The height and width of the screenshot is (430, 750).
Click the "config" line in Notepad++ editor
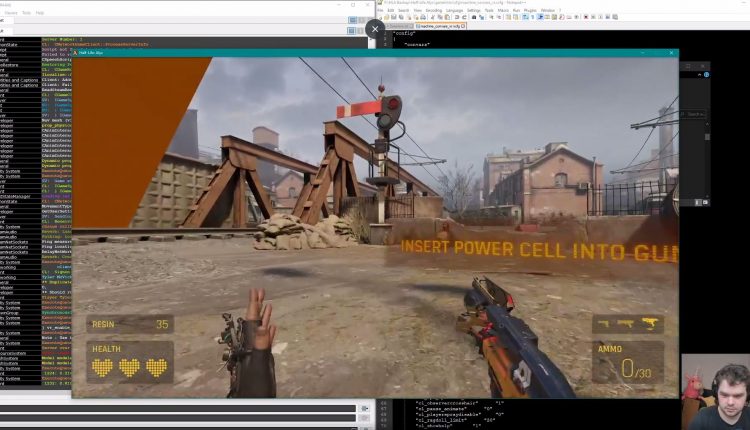click(404, 33)
